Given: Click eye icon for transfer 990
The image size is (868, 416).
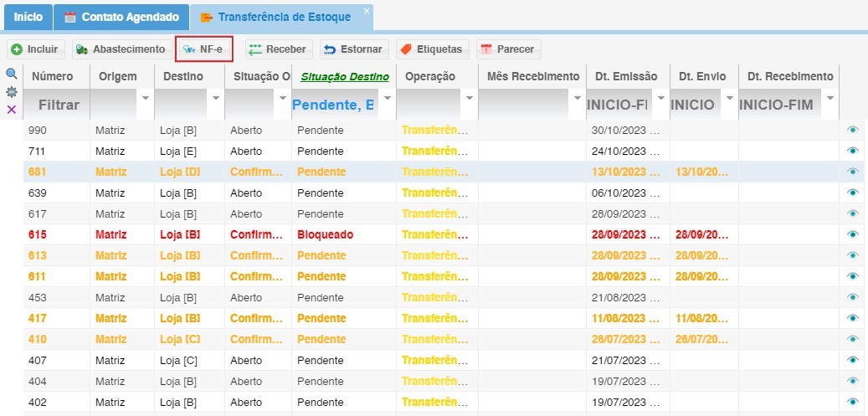Looking at the screenshot, I should click(x=853, y=130).
